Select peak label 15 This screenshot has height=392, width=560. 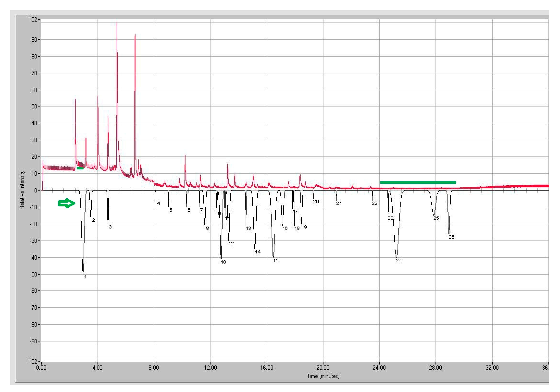(276, 260)
